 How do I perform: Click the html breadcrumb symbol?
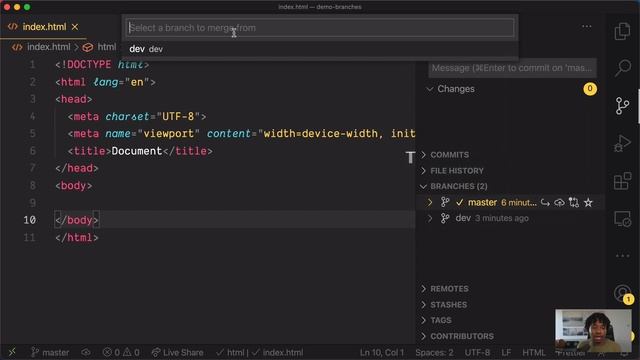coord(107,47)
